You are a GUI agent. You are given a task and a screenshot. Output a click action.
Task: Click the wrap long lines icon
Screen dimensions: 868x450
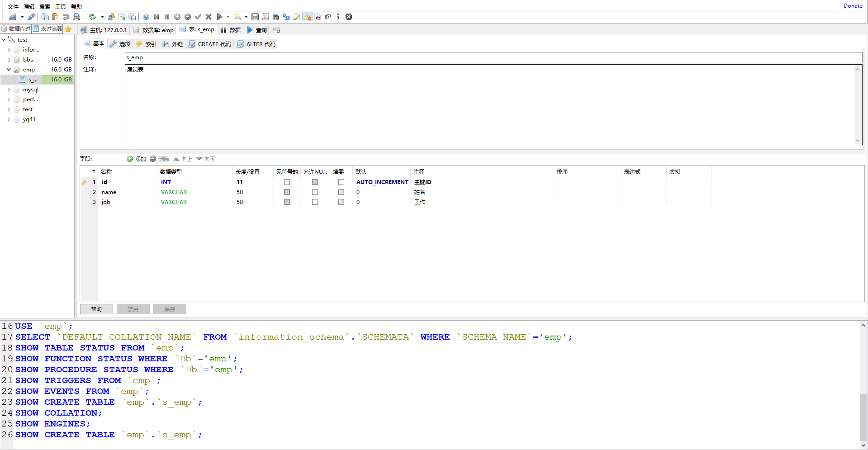(x=328, y=17)
